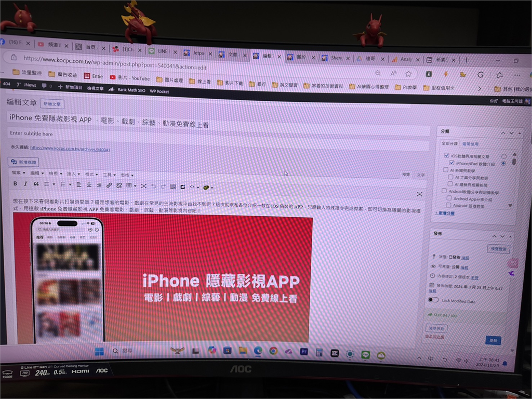Align text left in the editor
The width and height of the screenshot is (532, 399).
(x=79, y=185)
